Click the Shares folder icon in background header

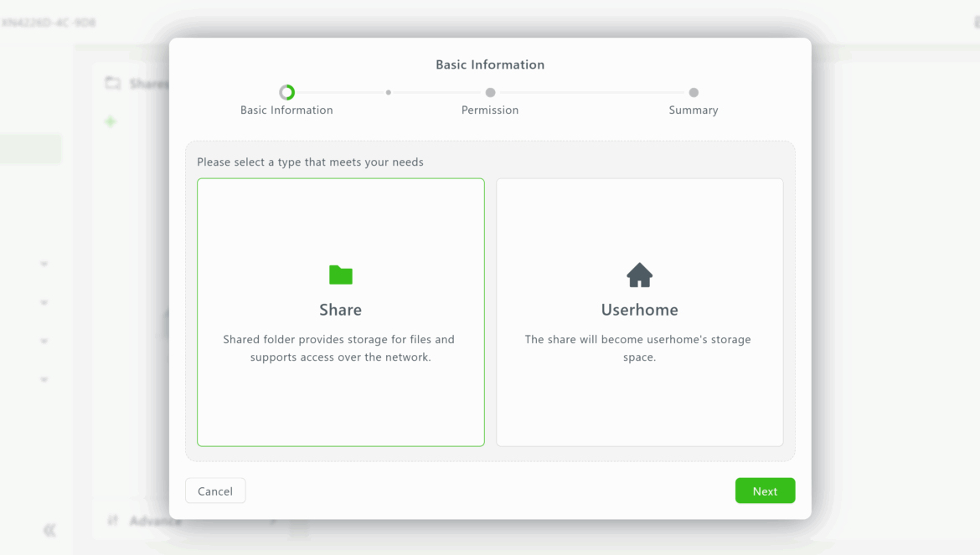pos(112,83)
